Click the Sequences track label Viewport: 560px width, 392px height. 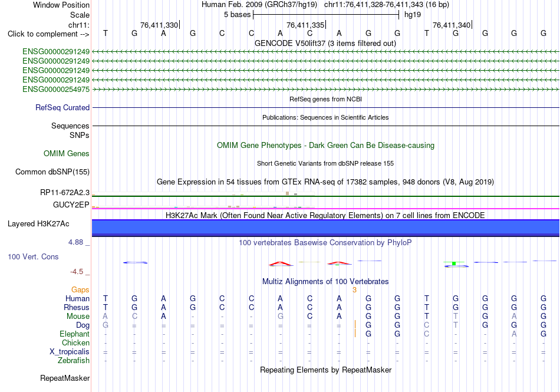click(70, 126)
